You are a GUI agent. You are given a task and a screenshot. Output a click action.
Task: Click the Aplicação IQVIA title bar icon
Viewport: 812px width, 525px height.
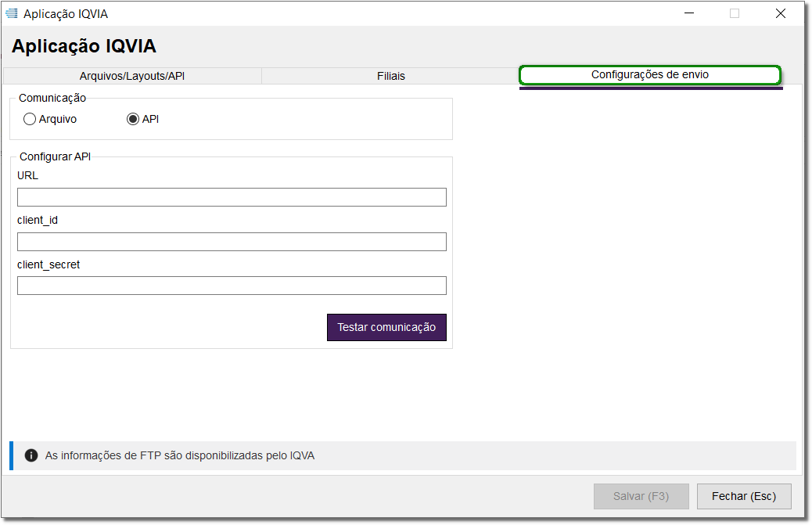pyautogui.click(x=12, y=13)
